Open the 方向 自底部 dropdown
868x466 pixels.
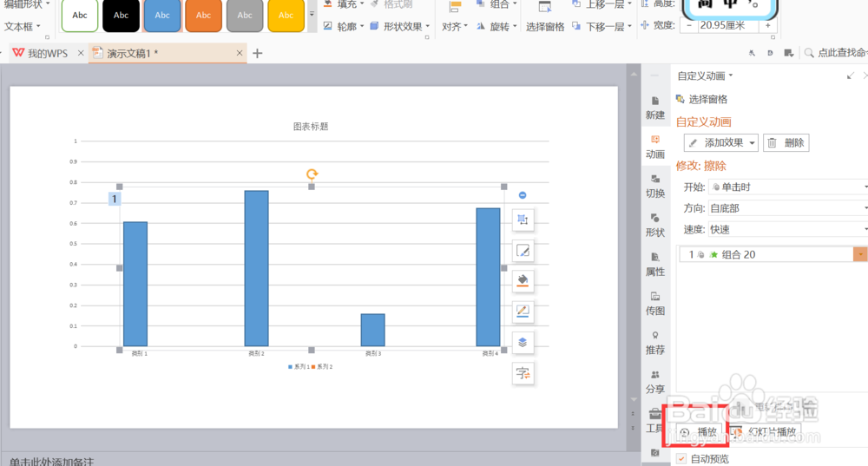[788, 208]
